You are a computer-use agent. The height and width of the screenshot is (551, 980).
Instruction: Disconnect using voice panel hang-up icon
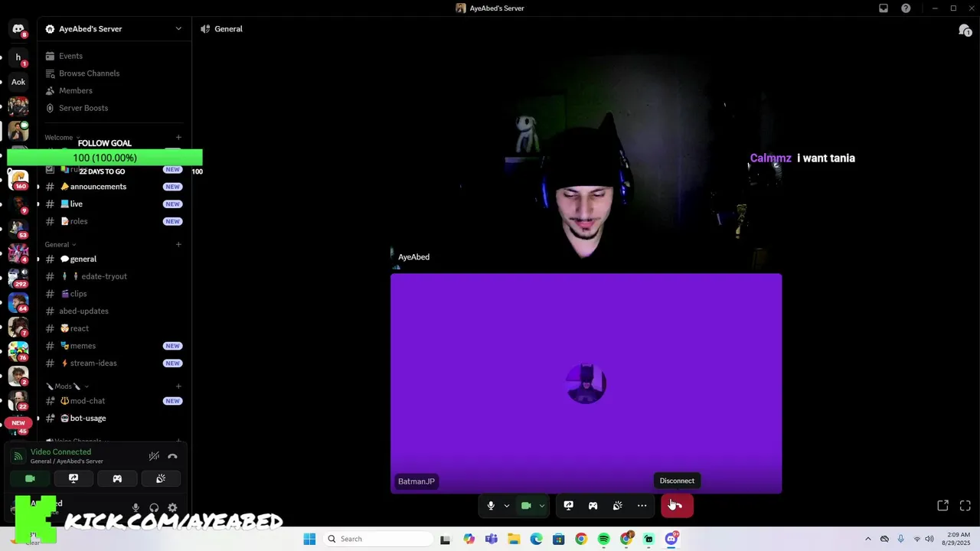pyautogui.click(x=172, y=456)
